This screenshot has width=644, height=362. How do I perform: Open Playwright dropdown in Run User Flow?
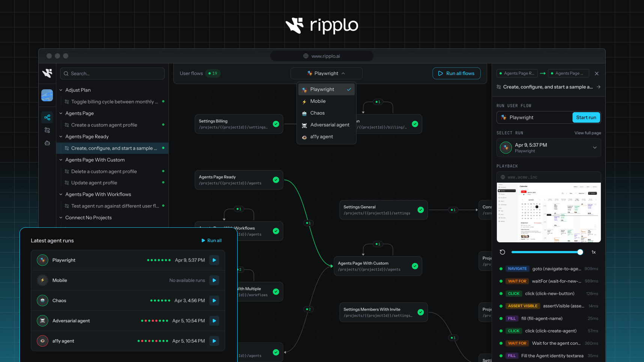pyautogui.click(x=534, y=117)
